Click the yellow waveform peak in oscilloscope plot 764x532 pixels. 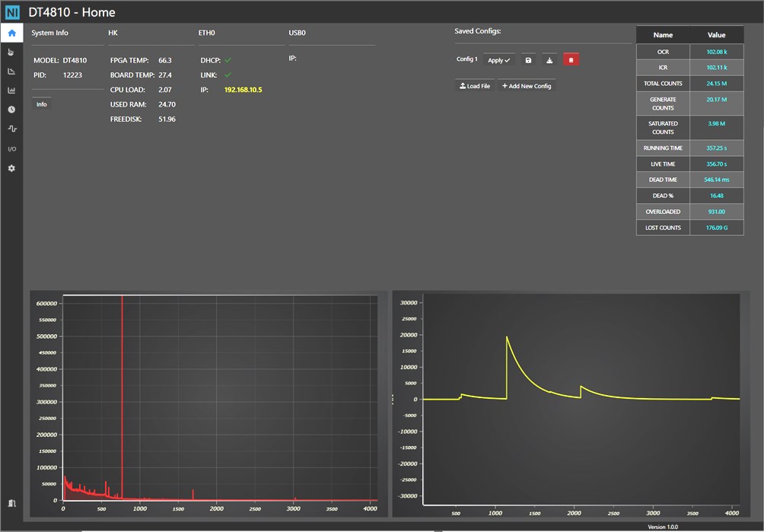(x=507, y=337)
